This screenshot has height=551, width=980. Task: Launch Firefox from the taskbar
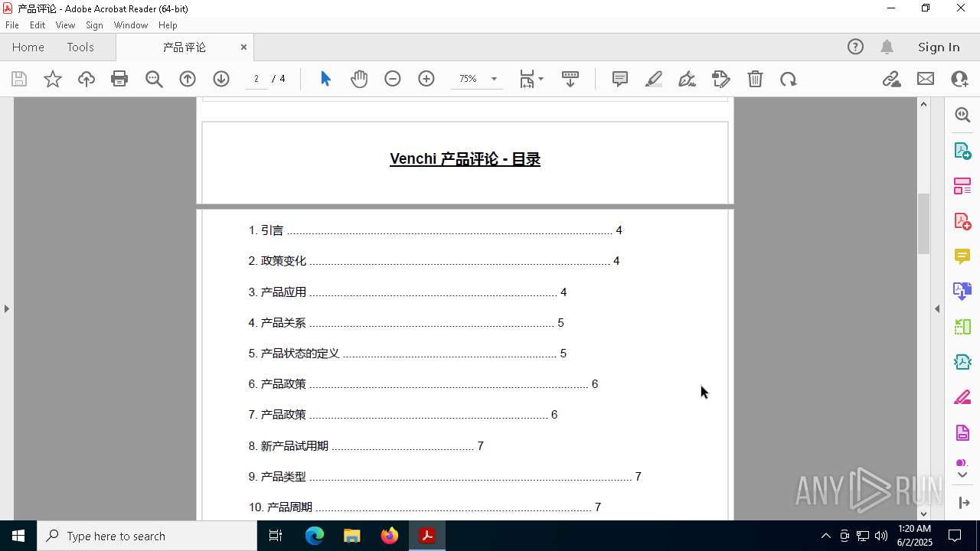click(390, 536)
